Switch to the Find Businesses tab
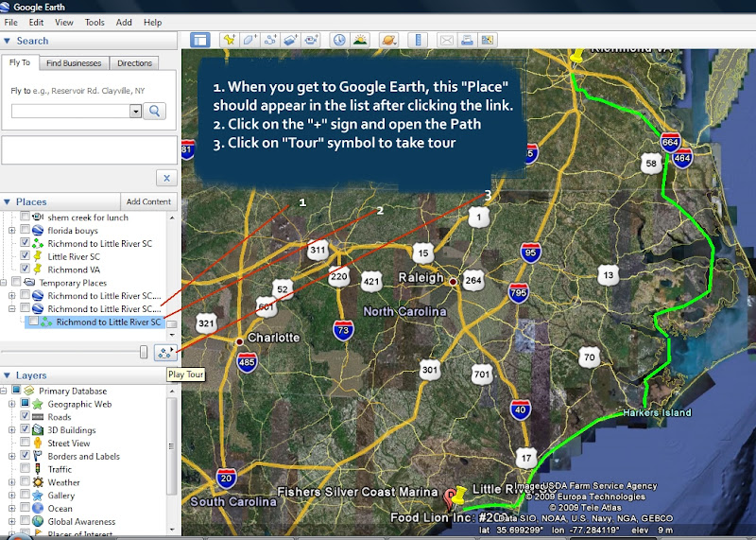Viewport: 756px width, 540px height. pyautogui.click(x=74, y=63)
